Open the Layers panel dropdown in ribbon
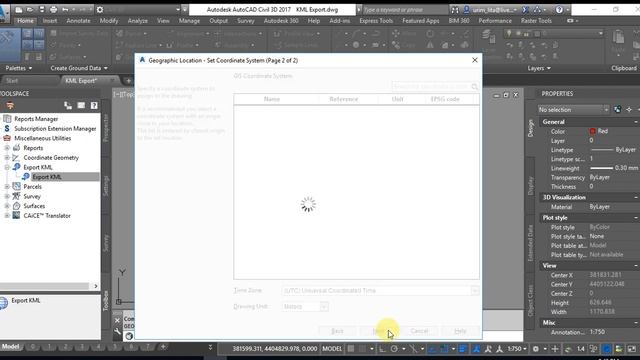 tap(539, 68)
